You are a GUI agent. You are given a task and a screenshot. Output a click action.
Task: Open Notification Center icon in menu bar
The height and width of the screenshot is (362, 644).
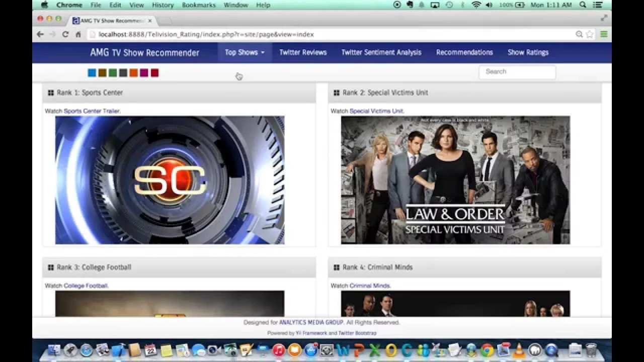coord(599,5)
